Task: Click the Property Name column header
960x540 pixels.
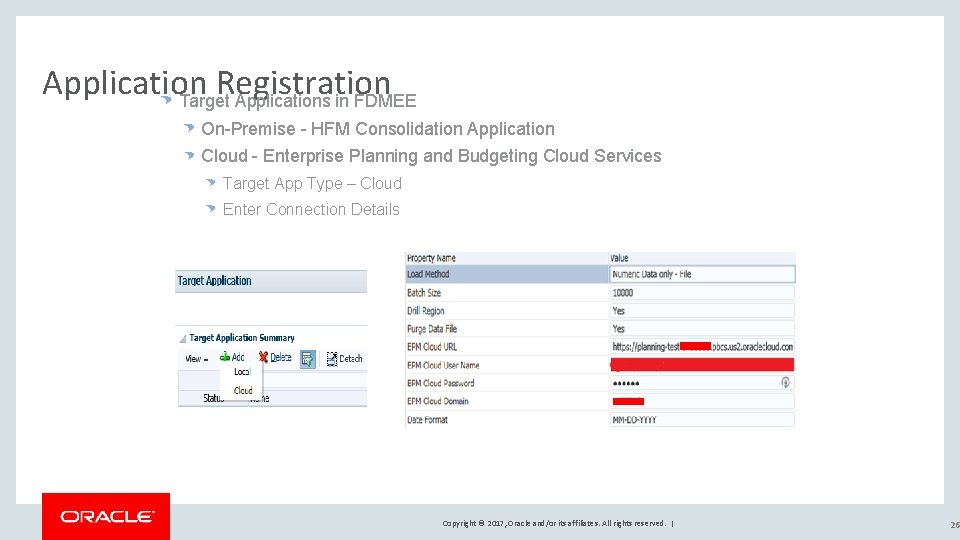Action: 431,258
